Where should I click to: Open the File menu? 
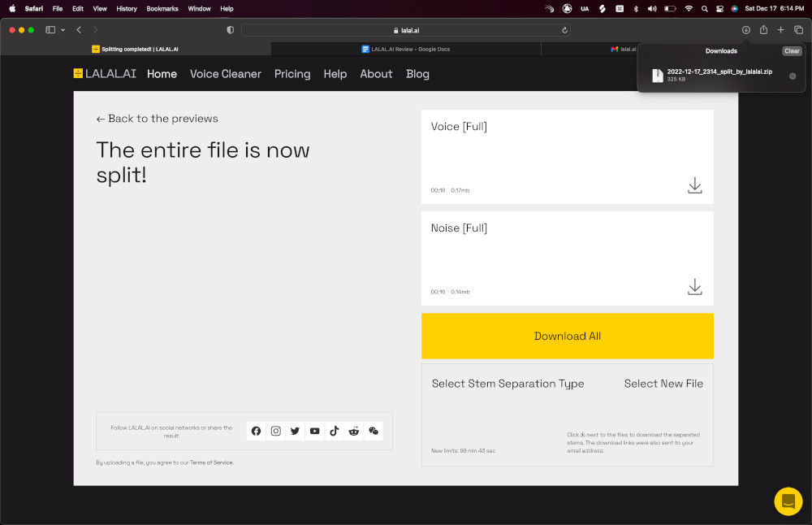pos(58,9)
